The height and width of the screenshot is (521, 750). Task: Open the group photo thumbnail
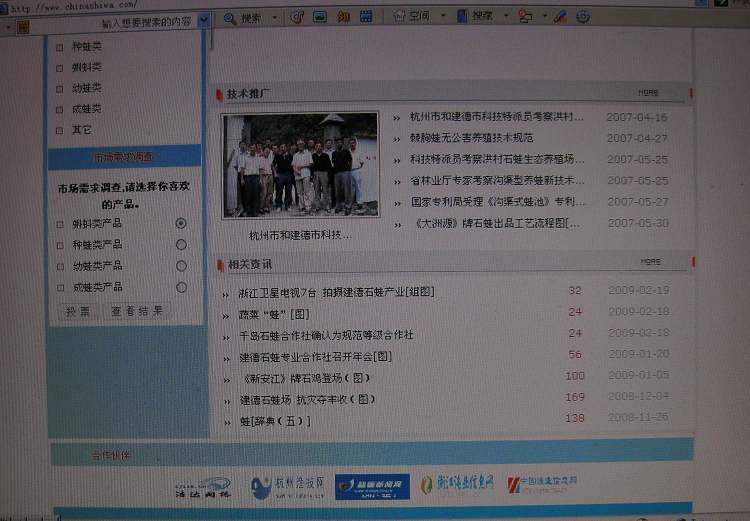[300, 165]
